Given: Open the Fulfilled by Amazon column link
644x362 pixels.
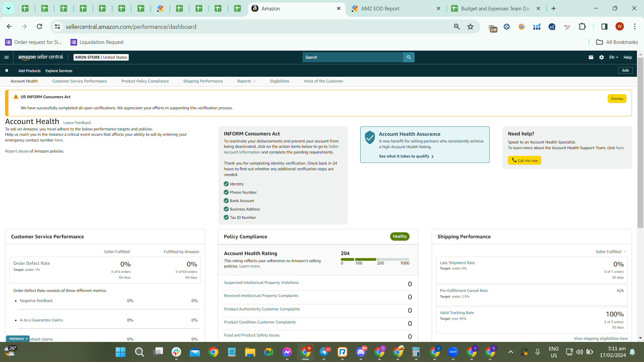Looking at the screenshot, I should click(181, 252).
